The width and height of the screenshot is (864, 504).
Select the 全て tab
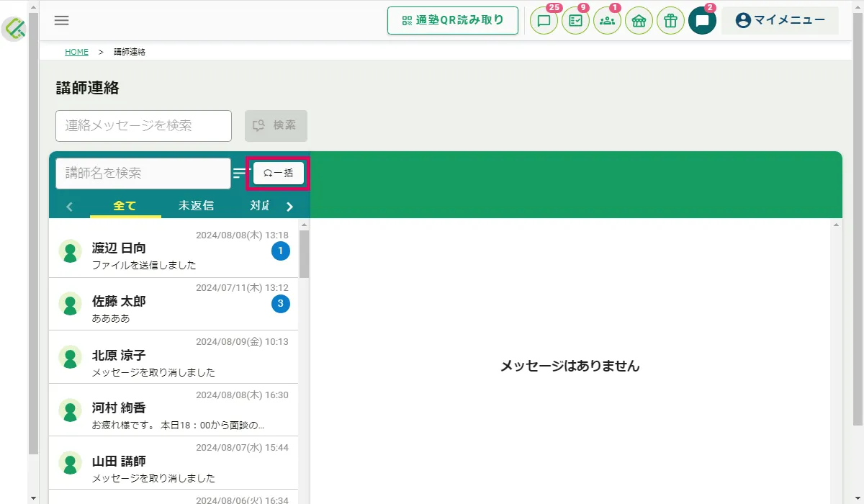tap(125, 206)
